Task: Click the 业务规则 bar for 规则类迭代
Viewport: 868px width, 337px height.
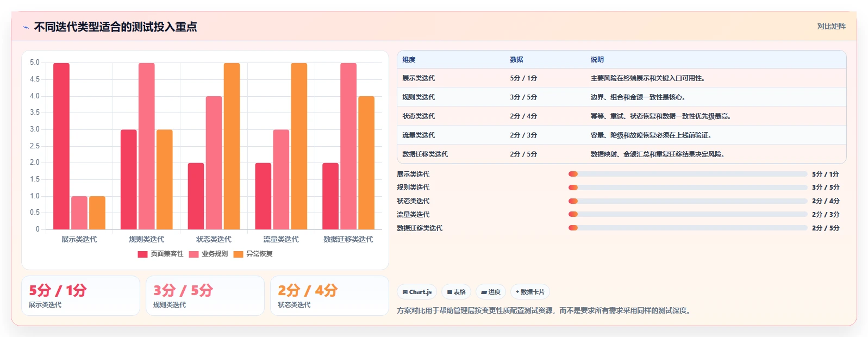Action: pos(147,146)
